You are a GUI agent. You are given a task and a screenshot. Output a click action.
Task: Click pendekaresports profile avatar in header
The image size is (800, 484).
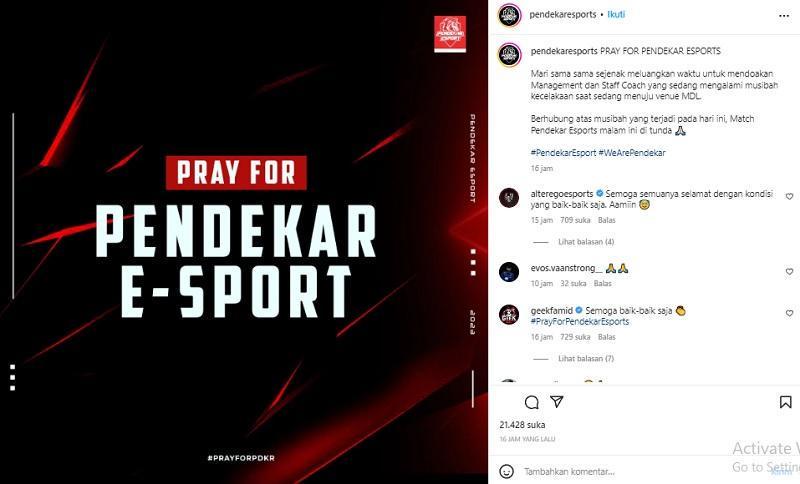509,15
